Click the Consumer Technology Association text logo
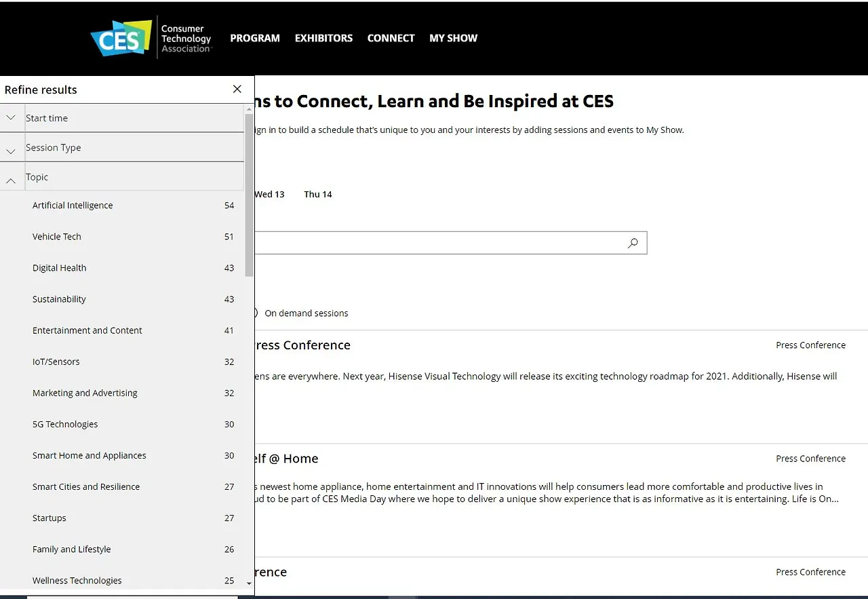This screenshot has height=599, width=868. coord(186,39)
